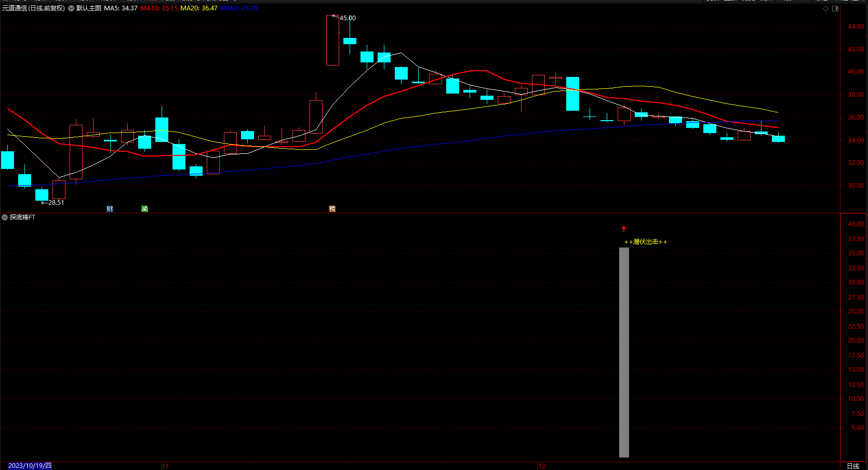Click the ++潜伏出击++ signal label
Viewport: 868px width, 470px height.
point(646,242)
